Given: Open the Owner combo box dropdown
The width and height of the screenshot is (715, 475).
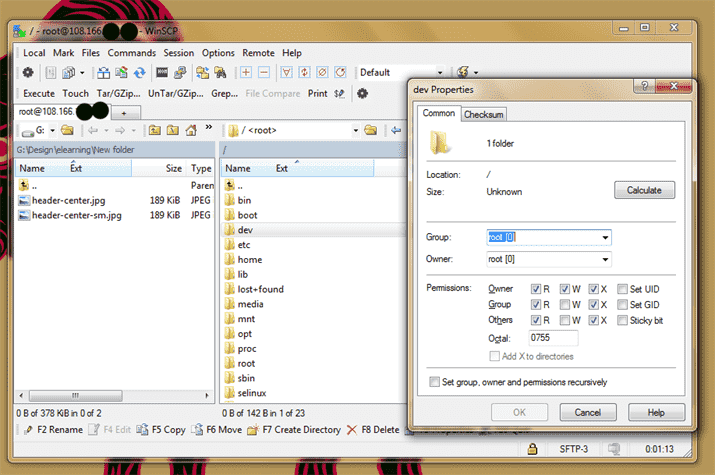Looking at the screenshot, I should pyautogui.click(x=605, y=259).
